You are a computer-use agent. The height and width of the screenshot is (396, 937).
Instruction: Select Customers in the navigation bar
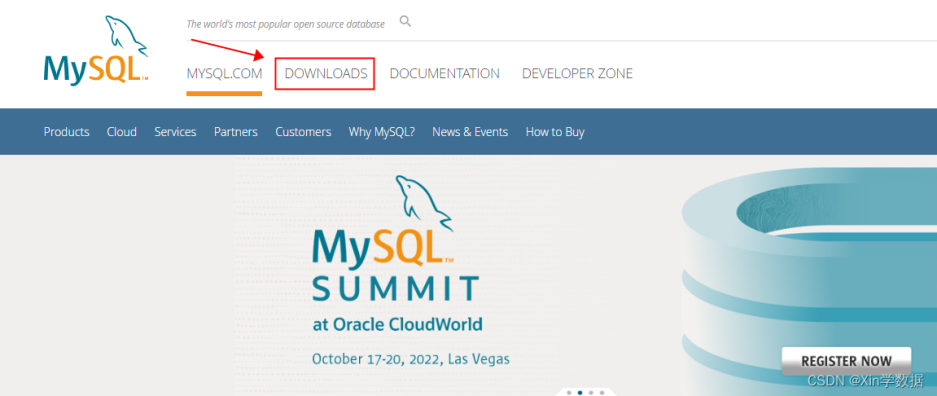(303, 132)
